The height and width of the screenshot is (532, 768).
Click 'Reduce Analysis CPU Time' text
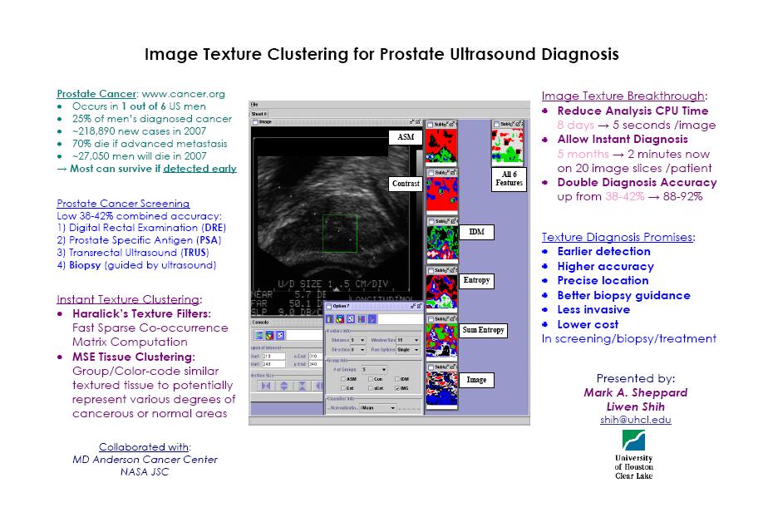pyautogui.click(x=633, y=111)
